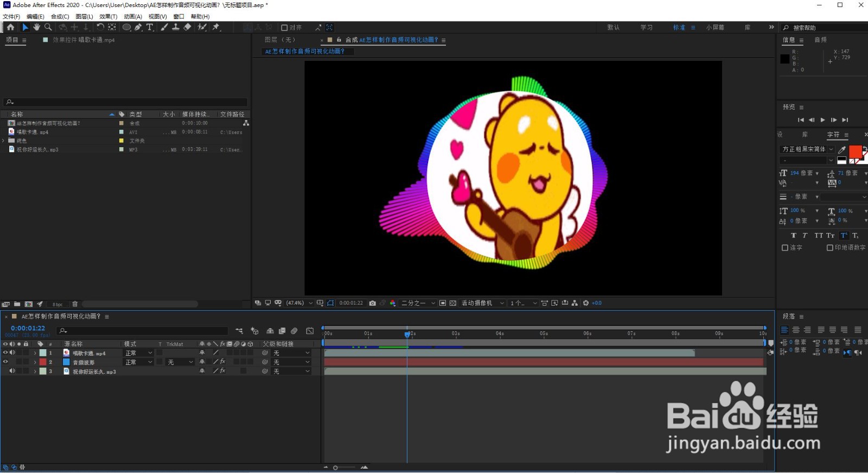Select the Clone Stamp tool
Image resolution: width=868 pixels, height=473 pixels.
[176, 27]
